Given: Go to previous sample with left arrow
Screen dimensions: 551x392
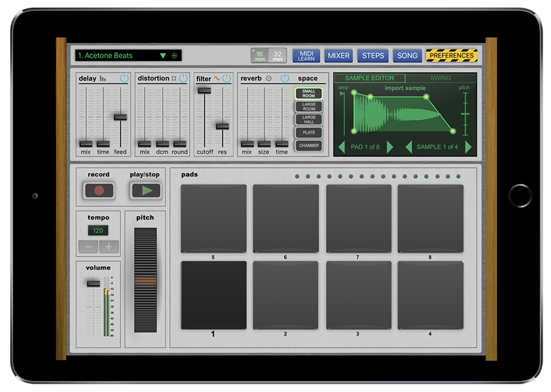Looking at the screenshot, I should tap(408, 147).
